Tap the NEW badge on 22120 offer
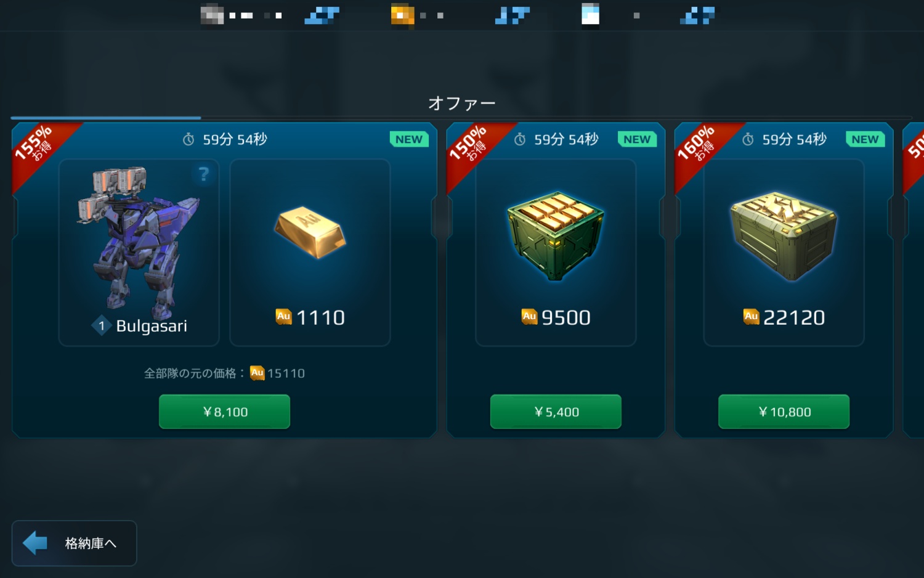924x578 pixels. [865, 139]
